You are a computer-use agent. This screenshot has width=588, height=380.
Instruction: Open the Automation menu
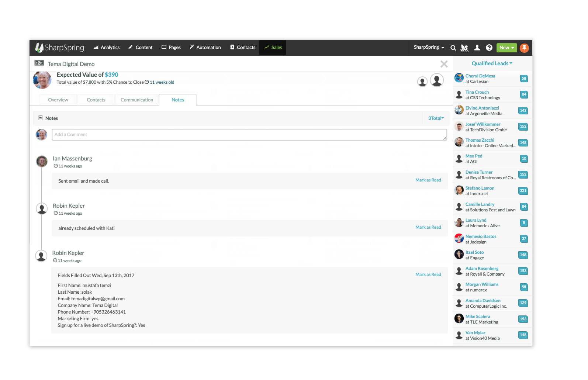(x=205, y=48)
